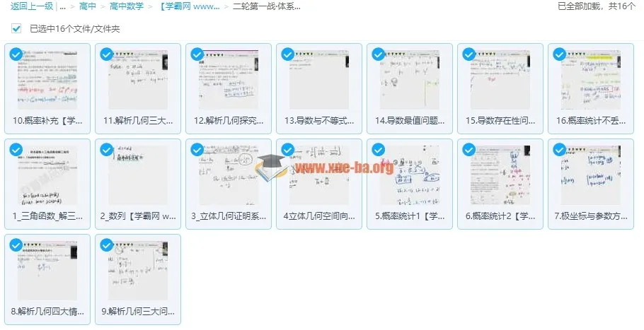This screenshot has height=330, width=644.
Task: Open the collapsed ... breadcrumb path
Action: [x=62, y=6]
